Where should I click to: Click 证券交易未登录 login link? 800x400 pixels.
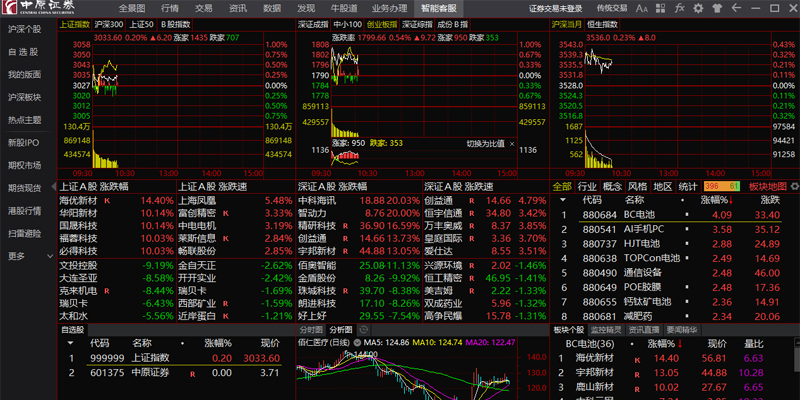pyautogui.click(x=555, y=8)
